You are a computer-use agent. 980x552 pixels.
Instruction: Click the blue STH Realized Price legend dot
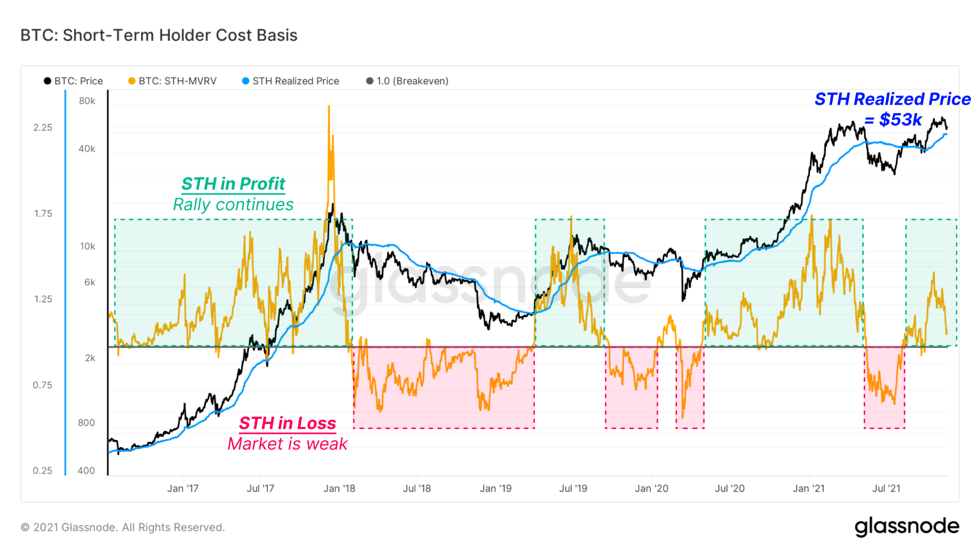(245, 81)
